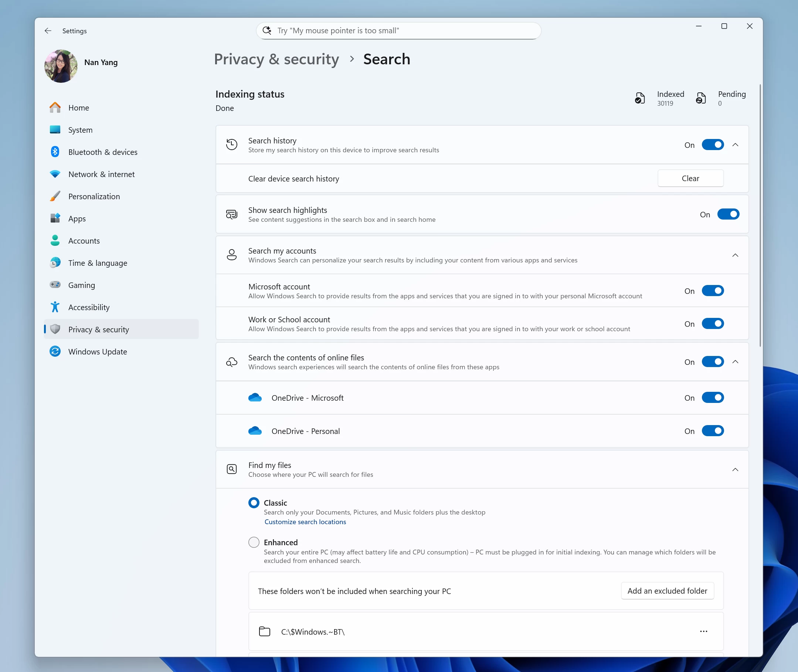This screenshot has height=672, width=798.
Task: Click the Nan Yang profile picture
Action: coord(61,66)
